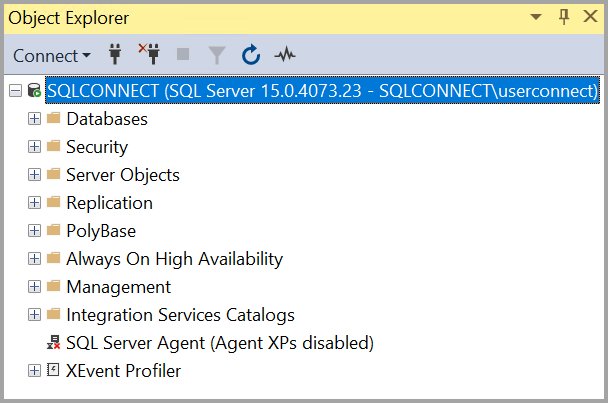The height and width of the screenshot is (403, 608).
Task: Click the Object Explorer panel title
Action: pyautogui.click(x=69, y=18)
